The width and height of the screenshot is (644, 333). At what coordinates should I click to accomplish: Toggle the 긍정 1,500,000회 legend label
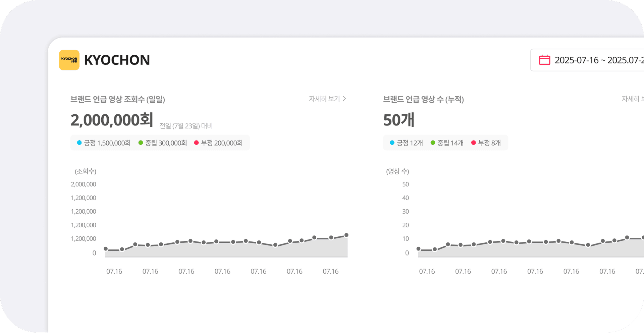pyautogui.click(x=107, y=143)
